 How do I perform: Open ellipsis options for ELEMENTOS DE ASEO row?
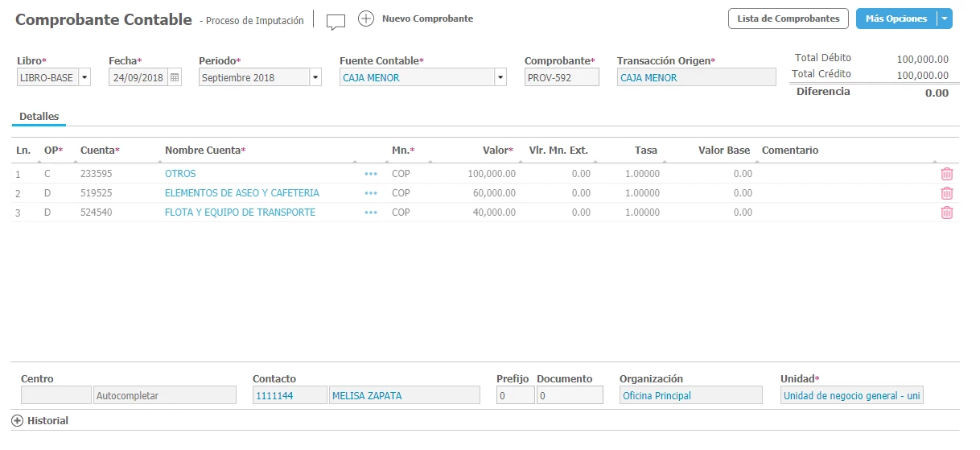pos(370,193)
